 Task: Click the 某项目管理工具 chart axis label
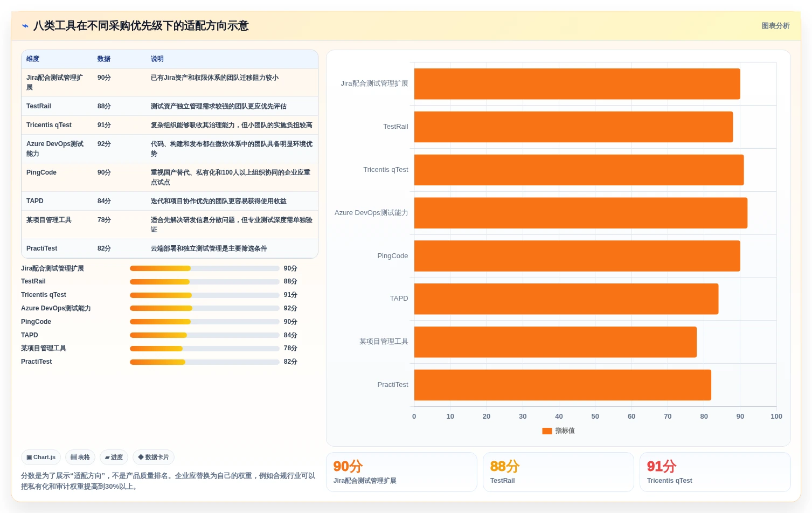click(384, 342)
